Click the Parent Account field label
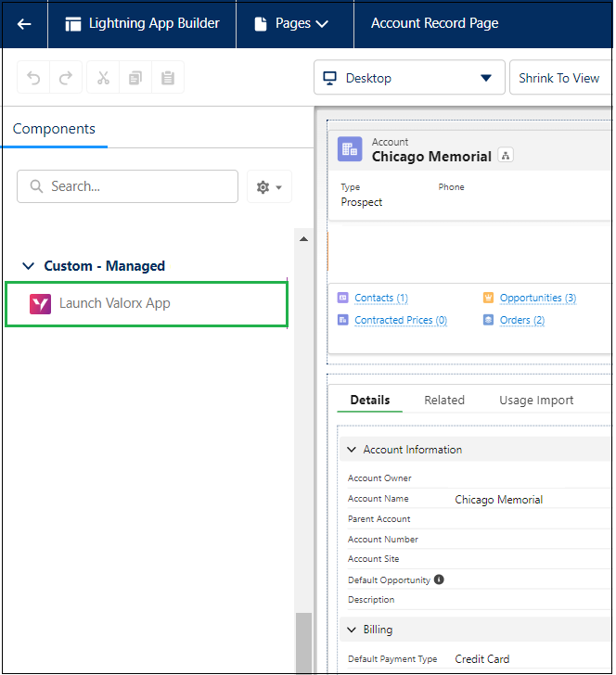The height and width of the screenshot is (675, 616). [379, 518]
